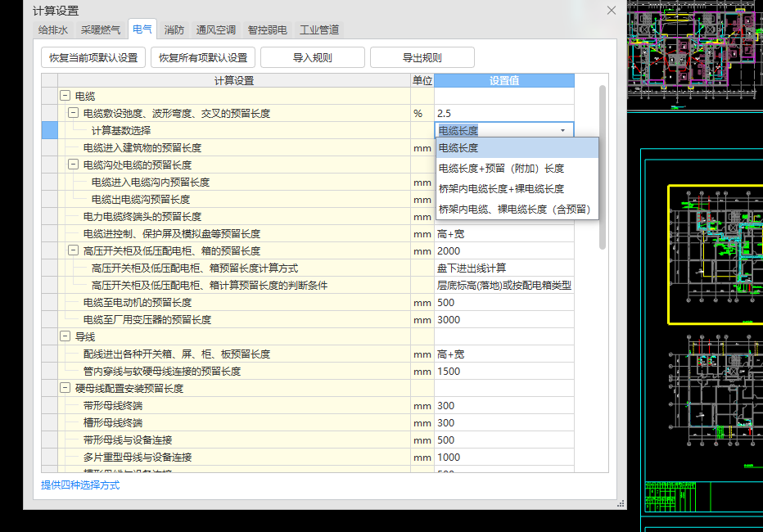Select the 管内穿线与软硬母线连接的预留长度 row
This screenshot has height=532, width=763.
234,371
